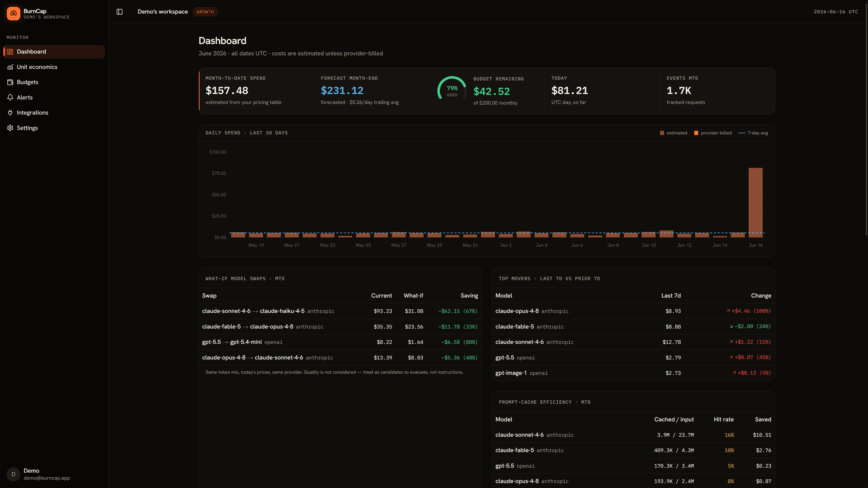Click gpt-5.5 in Prompt-cache efficiency table
Image resolution: width=868 pixels, height=488 pixels.
(505, 466)
